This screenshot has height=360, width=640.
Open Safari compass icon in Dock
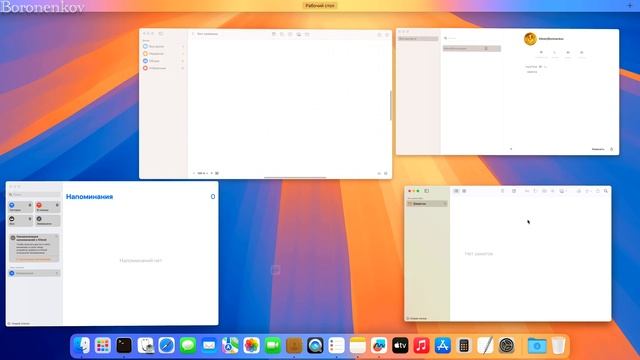(167, 346)
